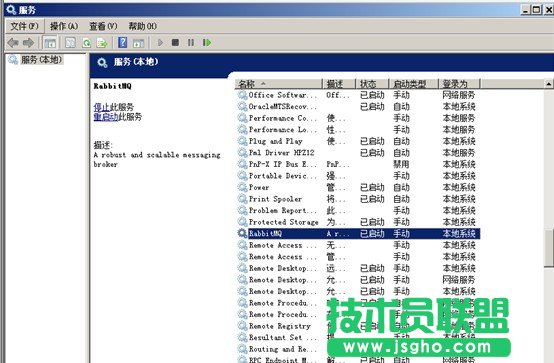Viewport: 554px width, 363px height.
Task: Click the Start Service play button
Action: pos(160,43)
